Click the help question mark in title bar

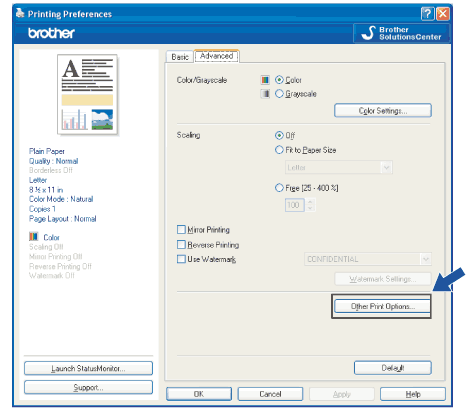pyautogui.click(x=427, y=14)
